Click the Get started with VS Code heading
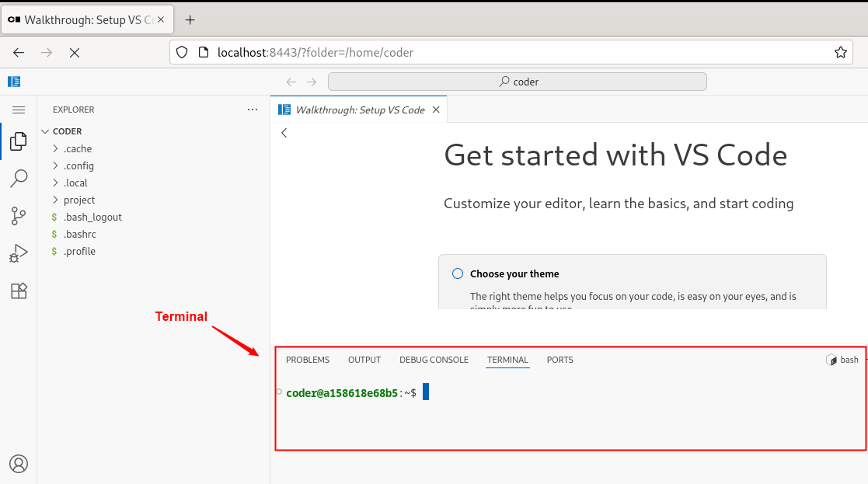 click(615, 155)
